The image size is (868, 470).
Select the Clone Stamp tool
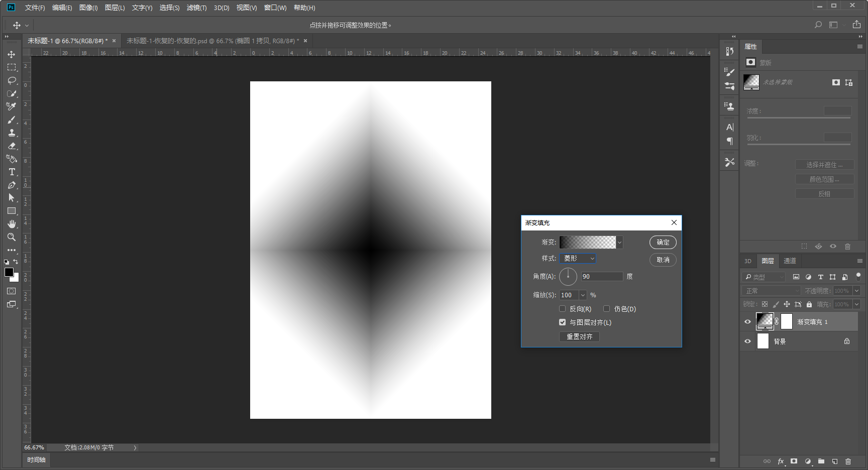[12, 133]
